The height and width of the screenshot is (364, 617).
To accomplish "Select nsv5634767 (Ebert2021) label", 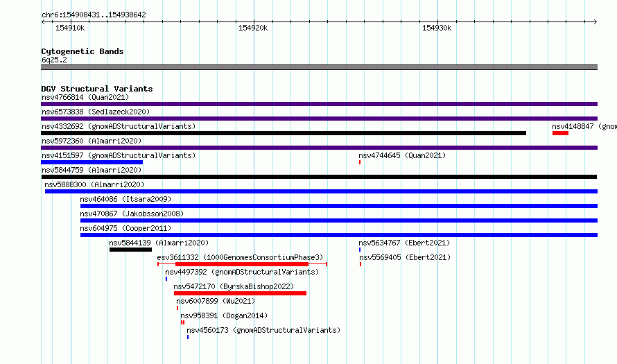I will (404, 243).
